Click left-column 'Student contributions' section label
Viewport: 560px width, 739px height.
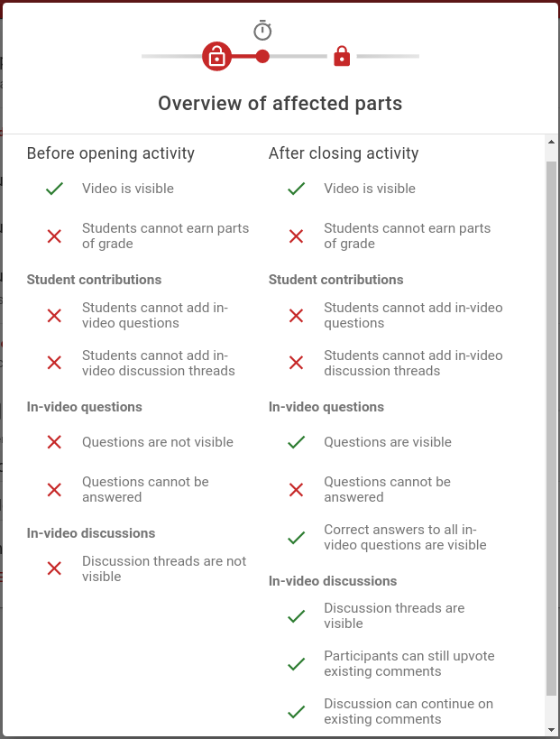click(94, 280)
